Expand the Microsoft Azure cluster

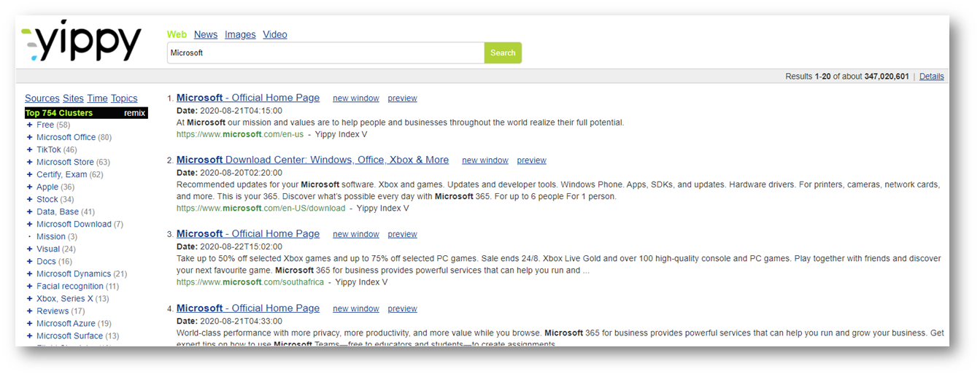pos(30,323)
